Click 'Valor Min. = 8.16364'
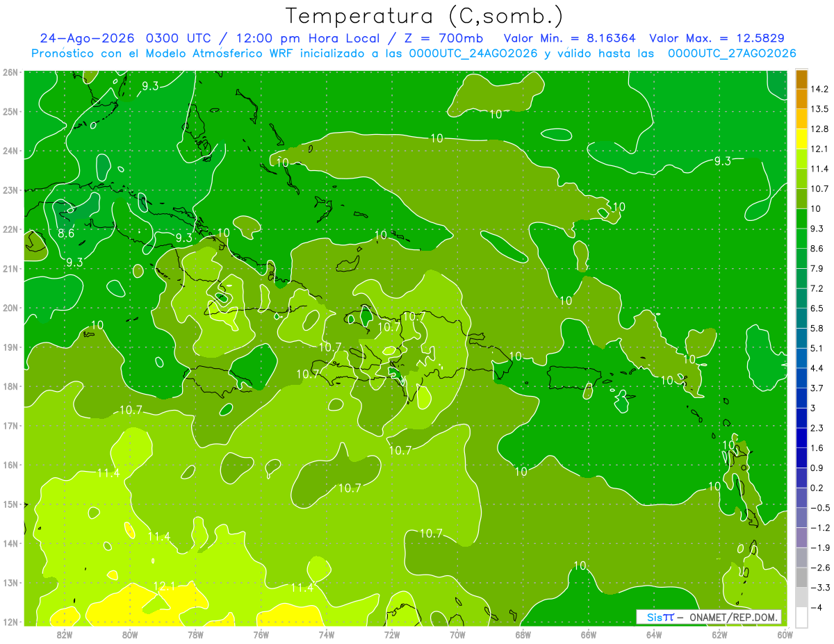 tap(570, 38)
